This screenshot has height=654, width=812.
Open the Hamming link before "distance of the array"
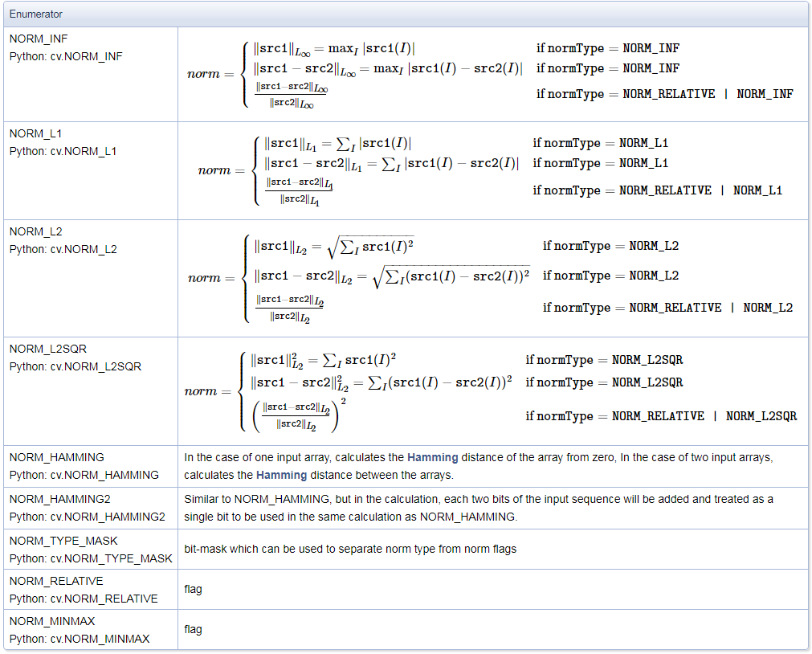[x=431, y=457]
